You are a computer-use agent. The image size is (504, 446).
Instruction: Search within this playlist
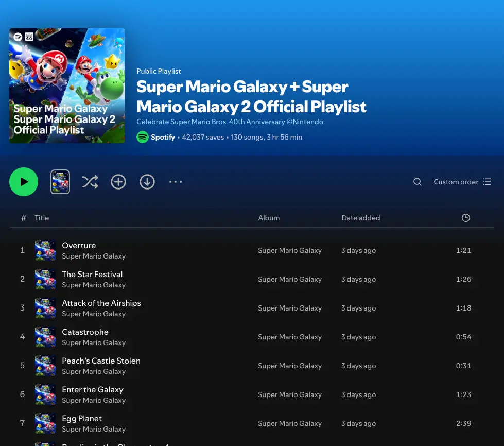[x=417, y=182]
